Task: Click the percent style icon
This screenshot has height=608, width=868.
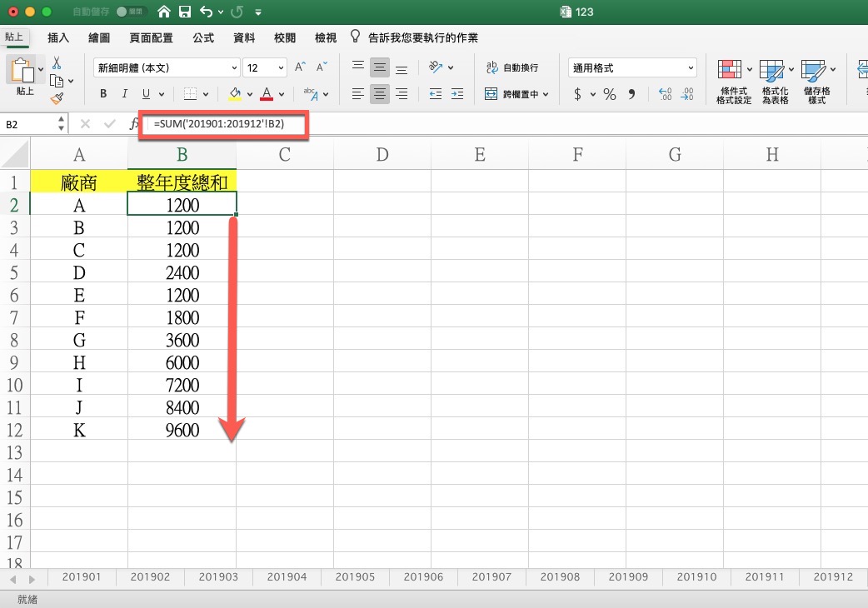Action: pyautogui.click(x=610, y=94)
